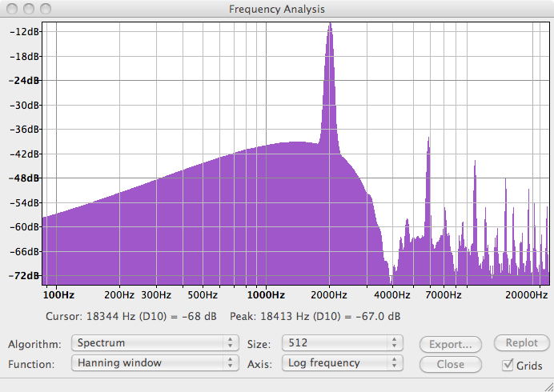
Task: Click the 2000Hz frequency label
Action: click(329, 295)
